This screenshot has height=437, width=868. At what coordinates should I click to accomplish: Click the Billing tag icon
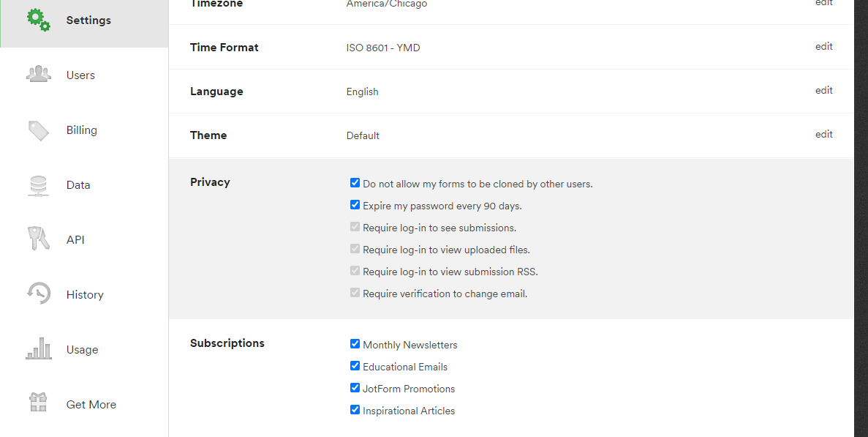(39, 130)
